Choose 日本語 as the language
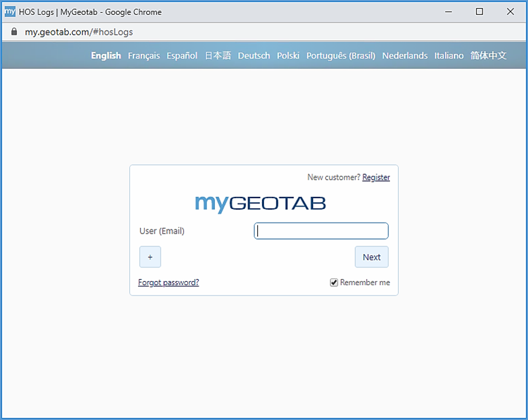Image resolution: width=528 pixels, height=420 pixels. click(x=218, y=56)
